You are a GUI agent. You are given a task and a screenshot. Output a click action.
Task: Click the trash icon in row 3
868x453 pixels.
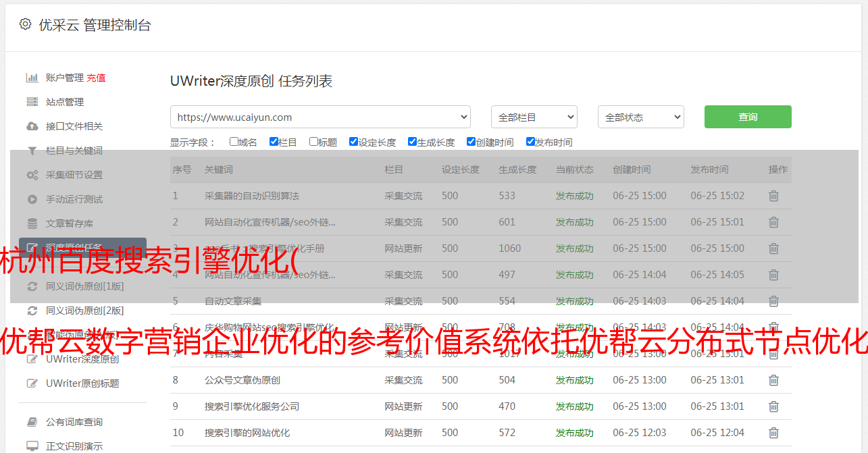click(x=773, y=248)
